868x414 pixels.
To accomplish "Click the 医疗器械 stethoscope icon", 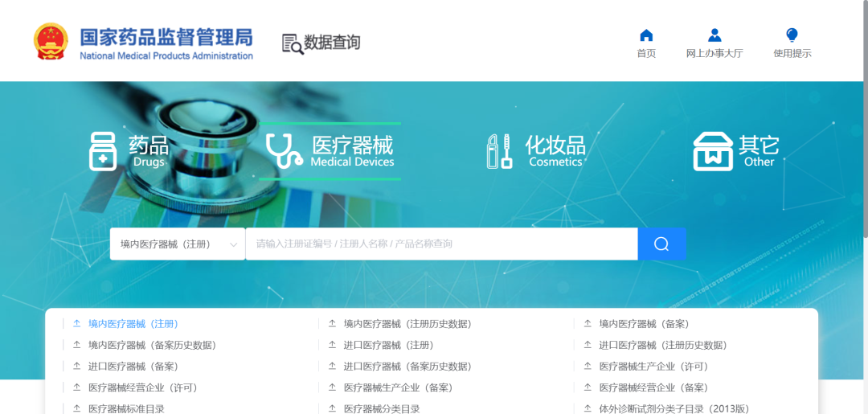I will point(283,151).
